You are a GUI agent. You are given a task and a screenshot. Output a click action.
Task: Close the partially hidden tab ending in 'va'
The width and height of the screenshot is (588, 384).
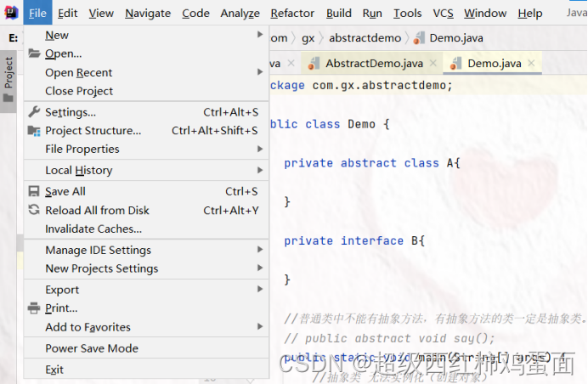291,63
